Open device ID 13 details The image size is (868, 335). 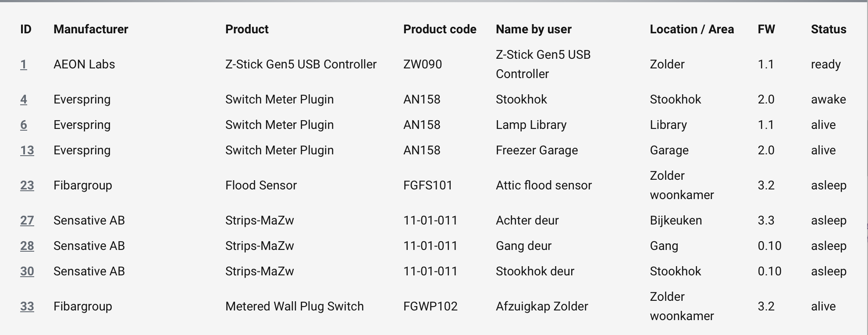27,150
